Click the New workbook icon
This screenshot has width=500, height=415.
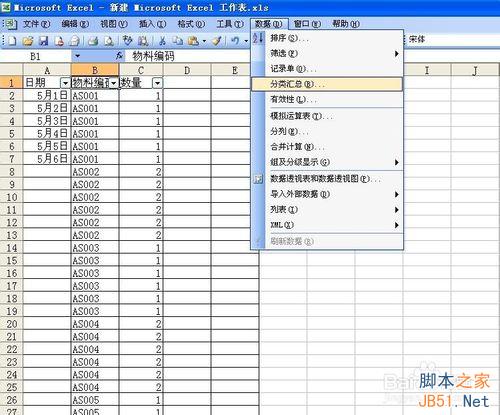click(12, 41)
